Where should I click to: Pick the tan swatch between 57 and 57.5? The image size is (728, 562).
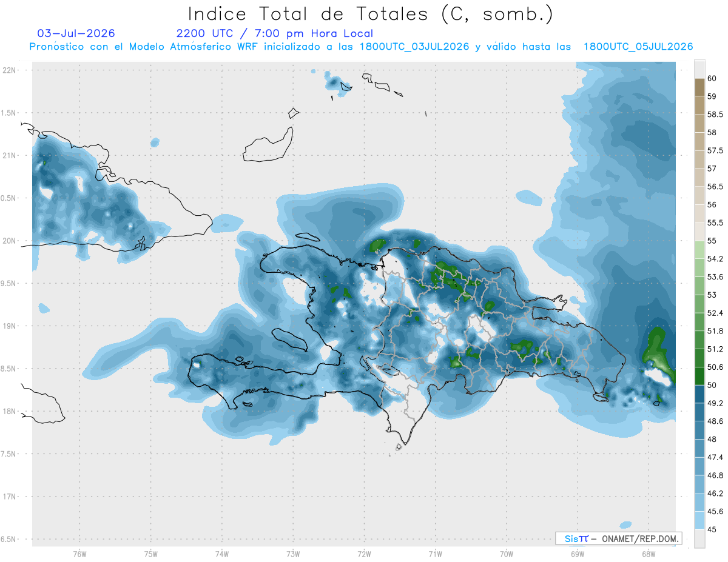point(699,159)
